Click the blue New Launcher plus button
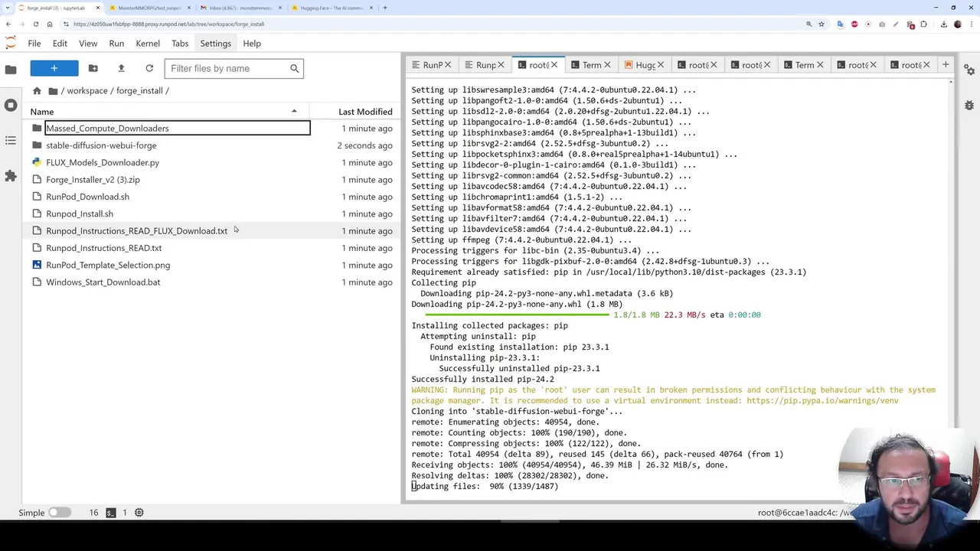 coord(54,68)
